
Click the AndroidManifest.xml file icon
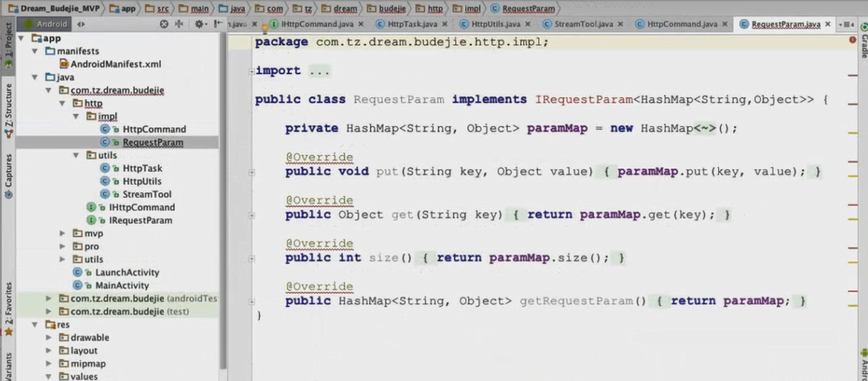(64, 64)
